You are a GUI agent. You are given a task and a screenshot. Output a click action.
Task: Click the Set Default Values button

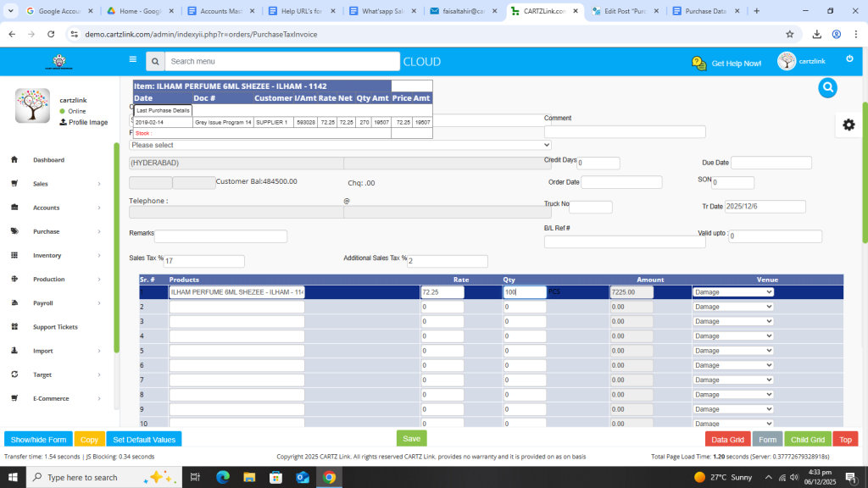(x=144, y=440)
